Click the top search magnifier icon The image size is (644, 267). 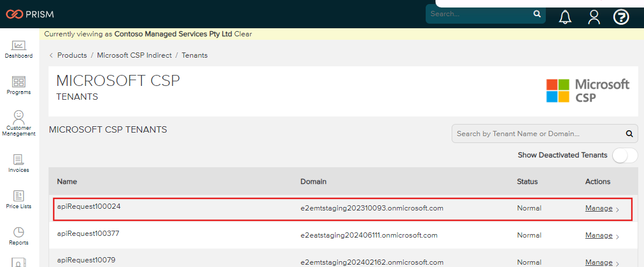tap(537, 14)
